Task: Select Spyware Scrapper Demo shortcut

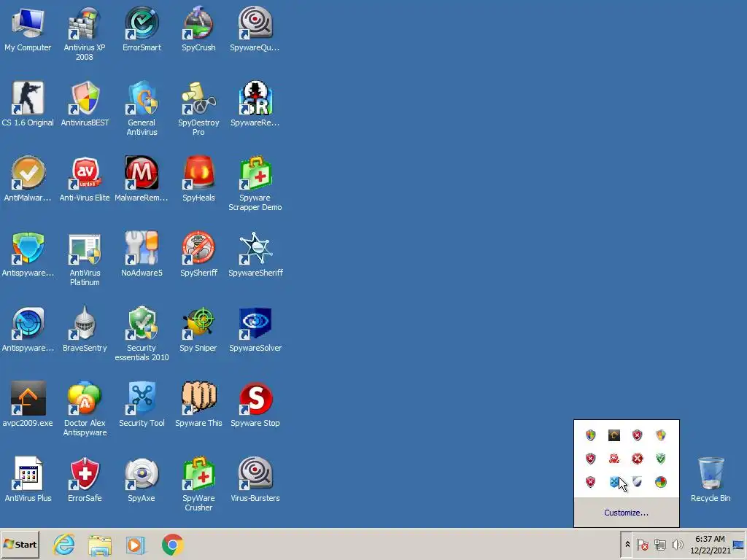Action: (x=255, y=184)
